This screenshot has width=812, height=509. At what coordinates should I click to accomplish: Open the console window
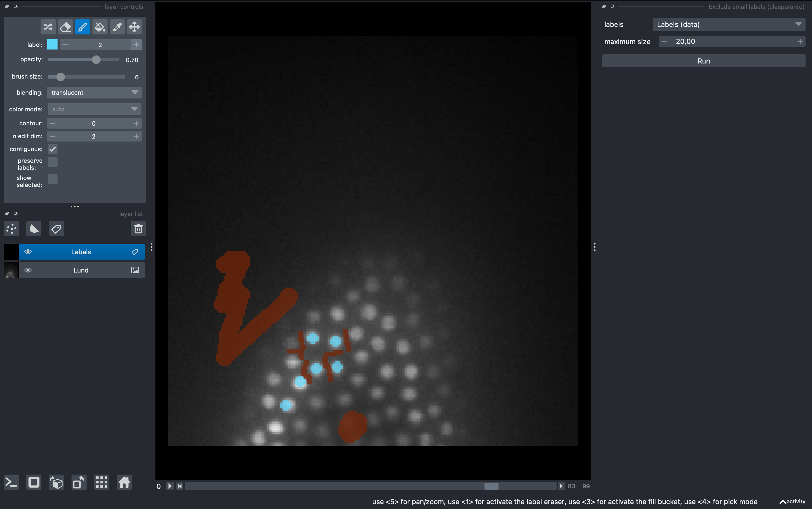point(11,482)
